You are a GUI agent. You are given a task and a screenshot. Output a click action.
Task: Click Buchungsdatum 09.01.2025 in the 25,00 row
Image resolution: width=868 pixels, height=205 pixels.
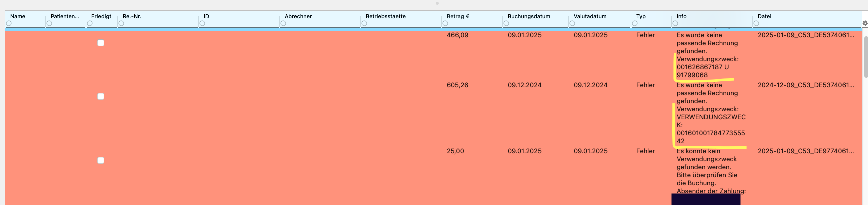click(525, 151)
